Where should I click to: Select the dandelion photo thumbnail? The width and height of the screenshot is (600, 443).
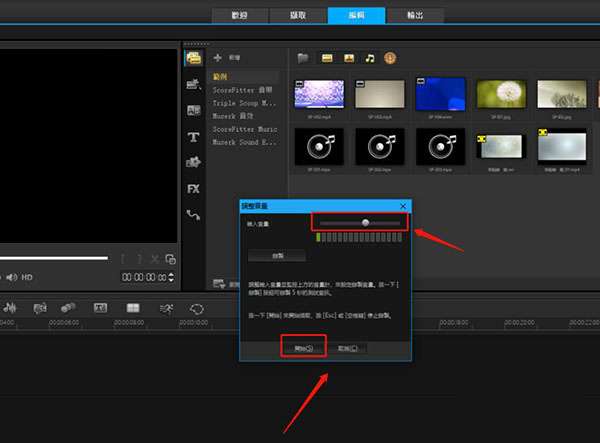[501, 93]
